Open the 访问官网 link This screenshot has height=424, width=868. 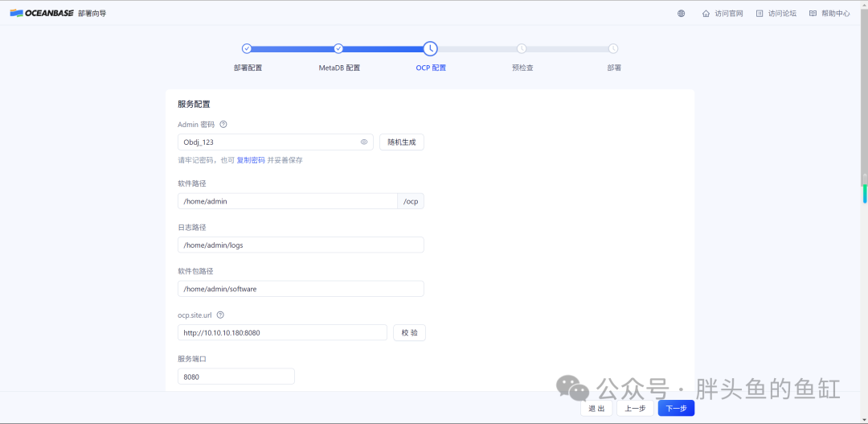(x=728, y=14)
